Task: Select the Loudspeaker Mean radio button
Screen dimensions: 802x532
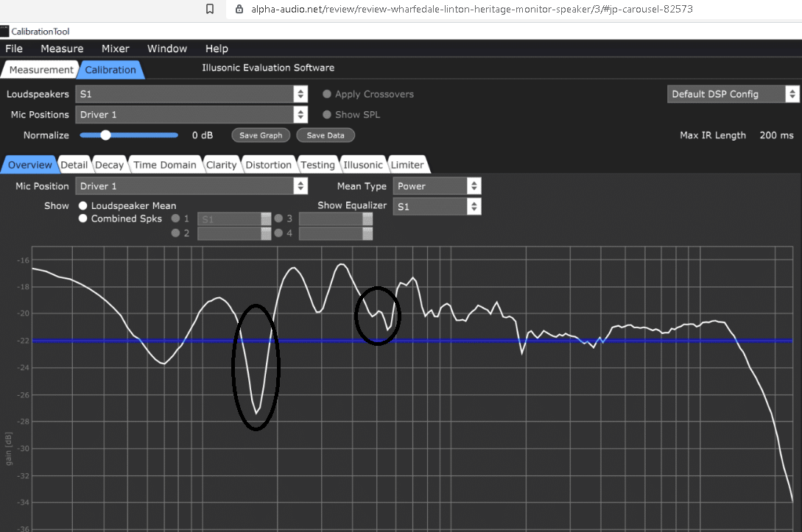Action: click(x=83, y=206)
